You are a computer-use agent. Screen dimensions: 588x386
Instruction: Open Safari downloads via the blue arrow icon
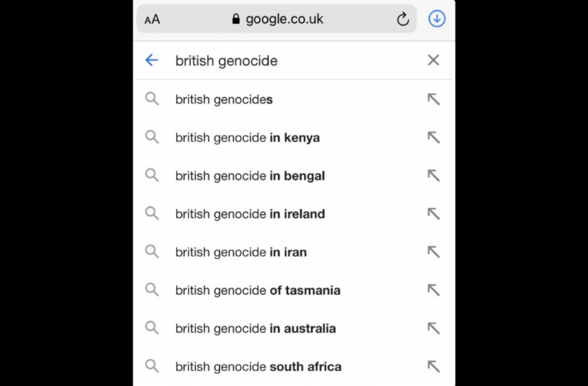coord(437,18)
